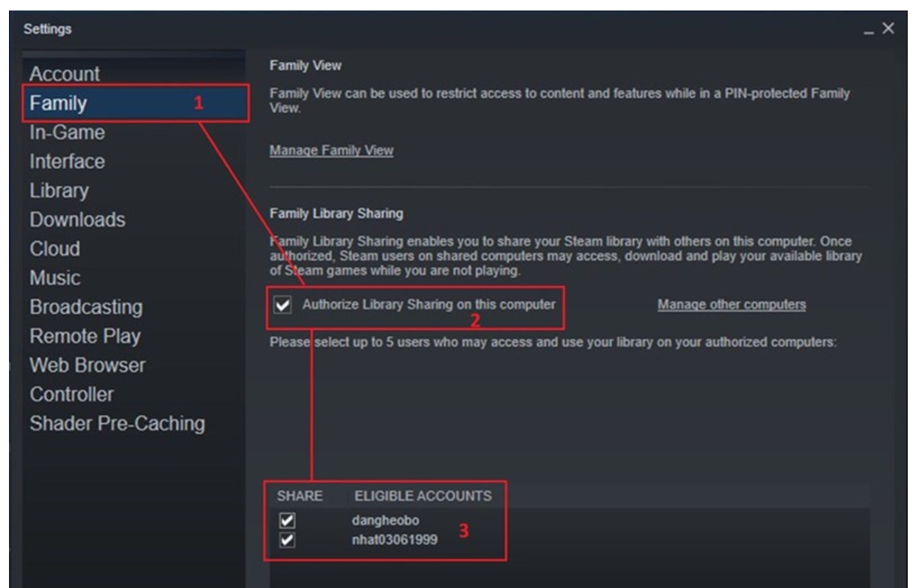
Task: Open Broadcasting settings
Action: point(85,307)
